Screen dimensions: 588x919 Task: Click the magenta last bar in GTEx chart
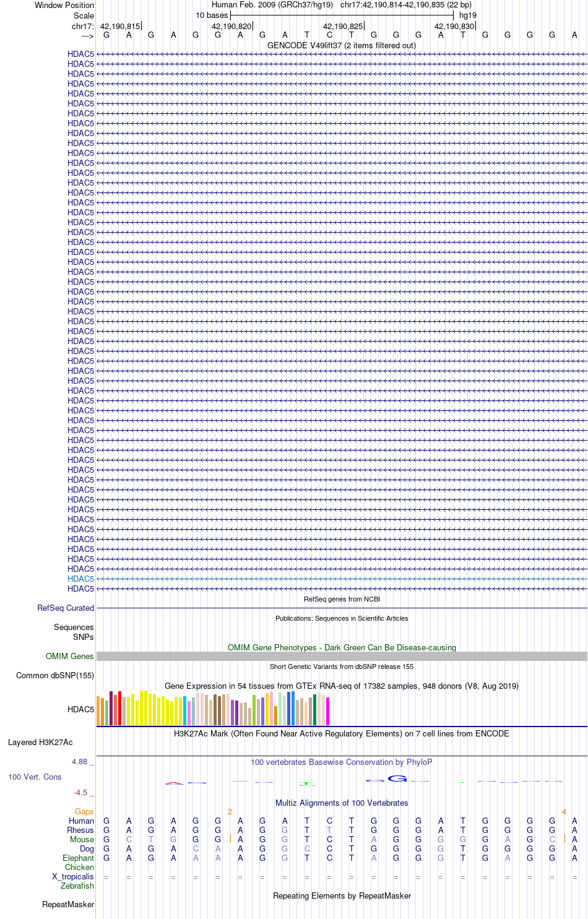point(328,711)
